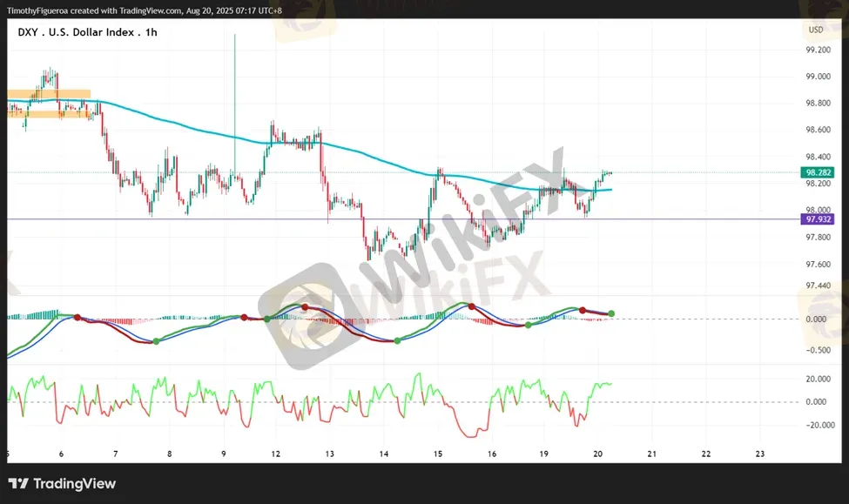Click date label 7 on time axis

pos(115,454)
